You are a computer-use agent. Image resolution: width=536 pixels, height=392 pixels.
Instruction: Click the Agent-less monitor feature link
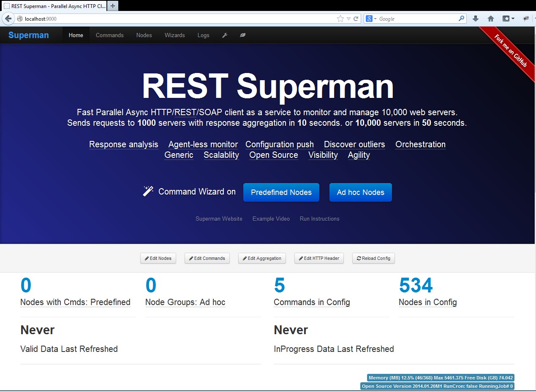(x=203, y=144)
